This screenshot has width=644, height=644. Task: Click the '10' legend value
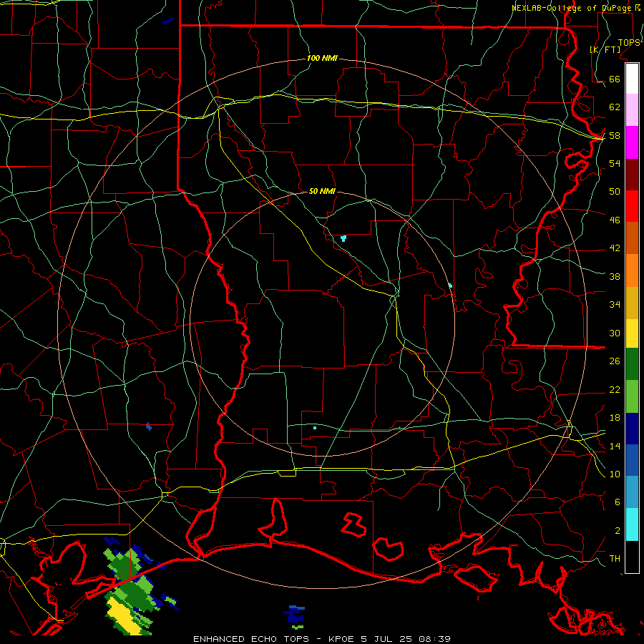point(615,474)
